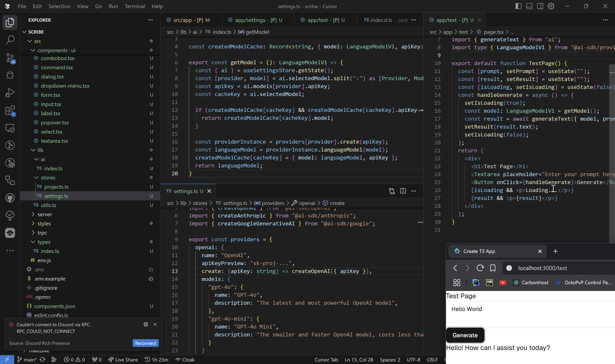Open Cursor settings gear in title bar

[x=551, y=6]
